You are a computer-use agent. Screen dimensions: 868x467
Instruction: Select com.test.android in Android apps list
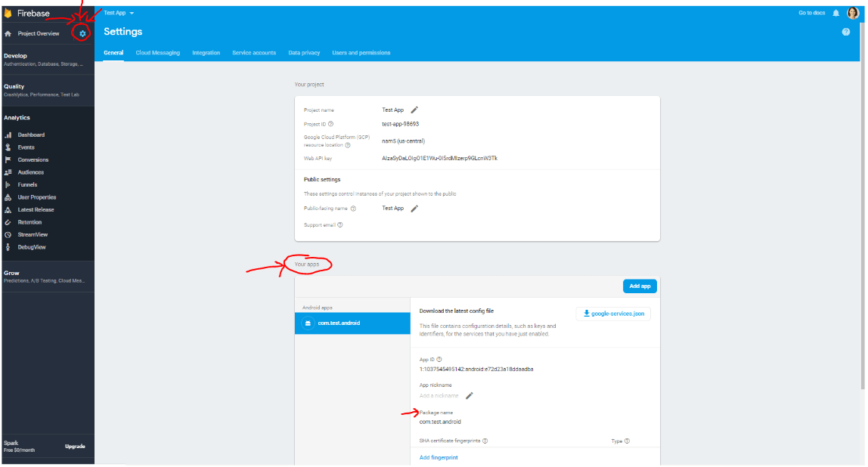click(x=352, y=323)
